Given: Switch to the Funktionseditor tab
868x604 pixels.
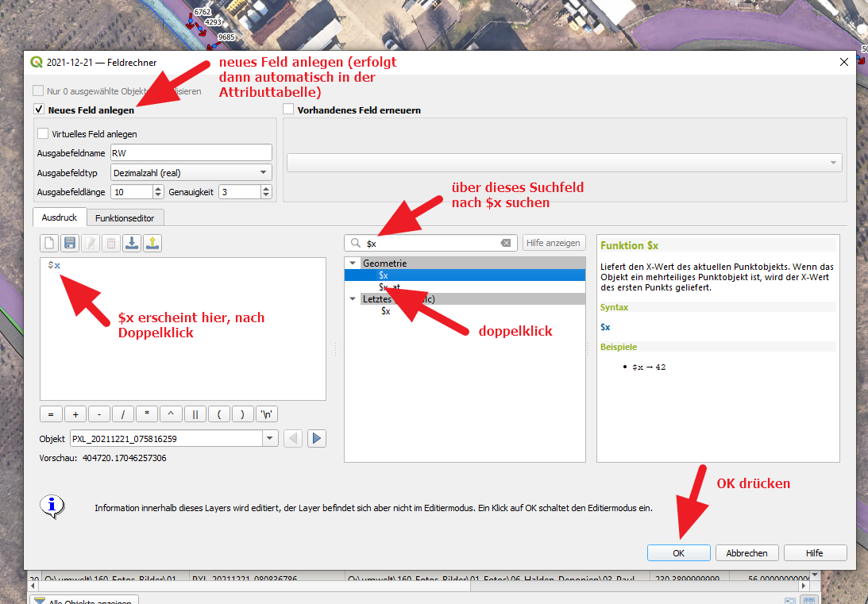Looking at the screenshot, I should (x=125, y=217).
